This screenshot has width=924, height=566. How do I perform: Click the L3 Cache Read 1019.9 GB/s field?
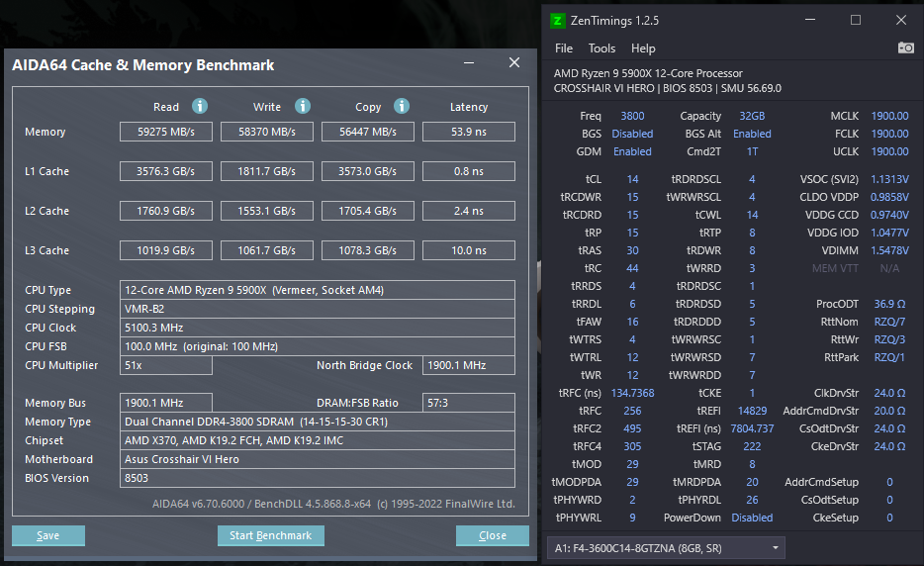[166, 250]
